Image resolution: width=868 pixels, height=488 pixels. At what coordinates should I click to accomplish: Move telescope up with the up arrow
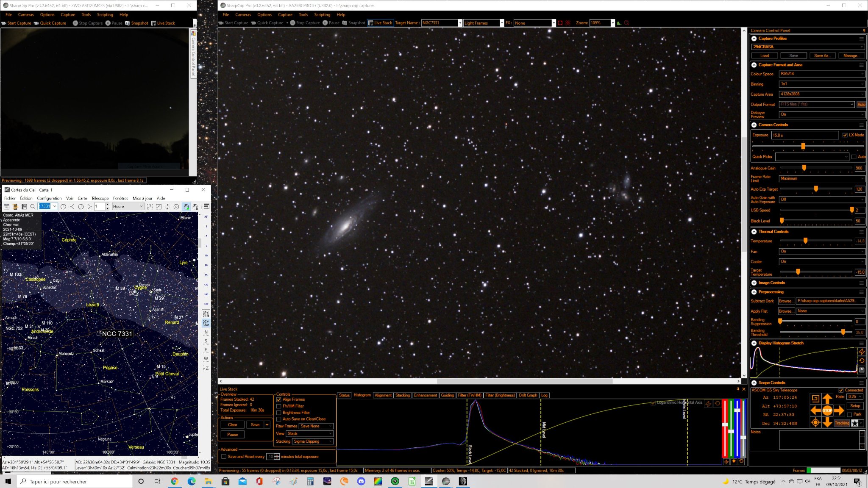tap(827, 399)
